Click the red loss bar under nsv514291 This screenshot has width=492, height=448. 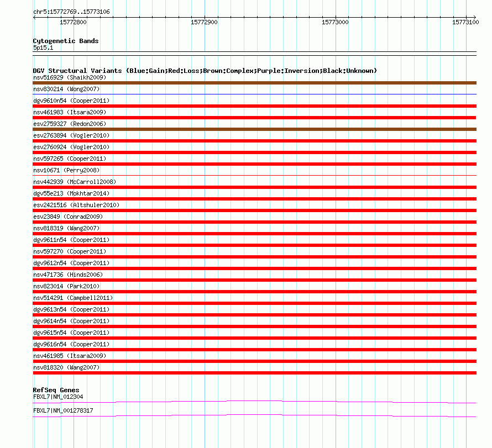coord(254,303)
